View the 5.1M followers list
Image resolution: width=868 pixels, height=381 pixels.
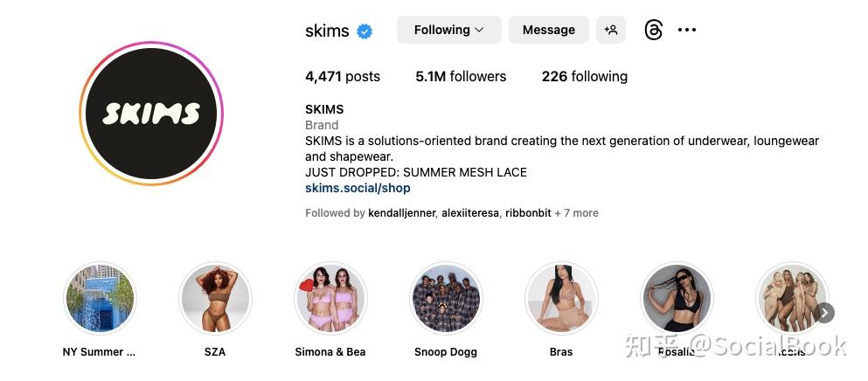click(461, 76)
